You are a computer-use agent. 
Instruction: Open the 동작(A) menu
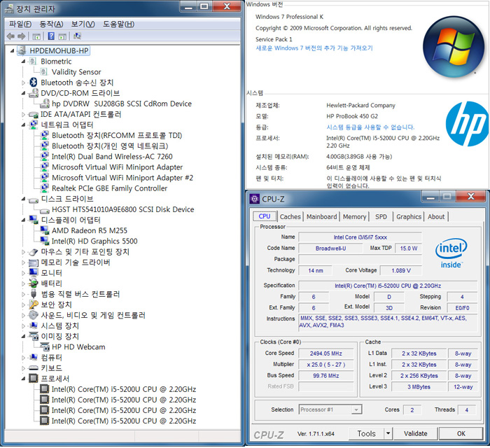coord(51,24)
